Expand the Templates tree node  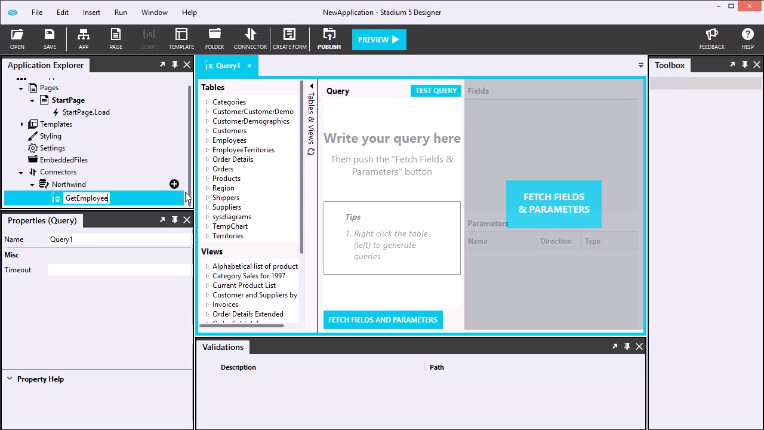tap(21, 124)
